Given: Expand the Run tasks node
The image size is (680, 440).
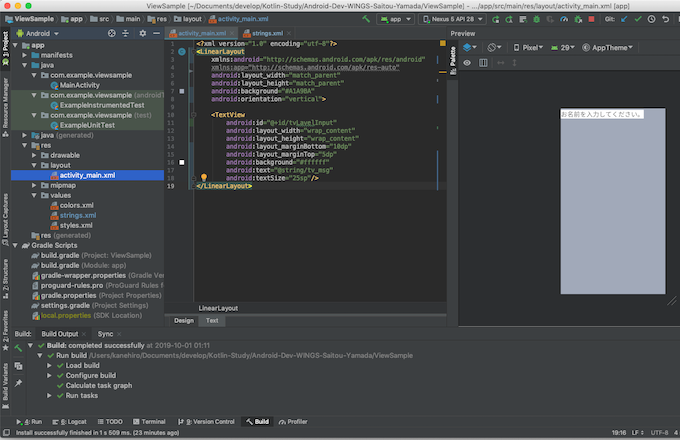Looking at the screenshot, I should [49, 395].
